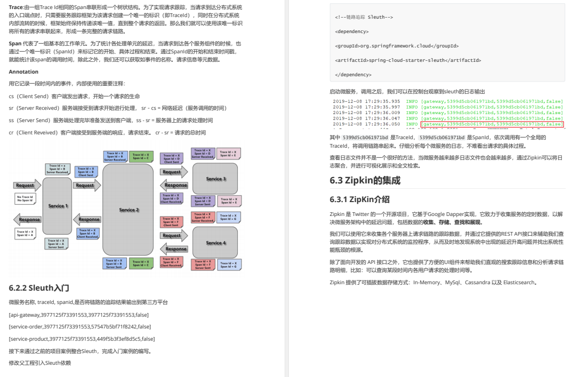
Task: Click the Response arrow leaving Service 3
Action: (176, 184)
